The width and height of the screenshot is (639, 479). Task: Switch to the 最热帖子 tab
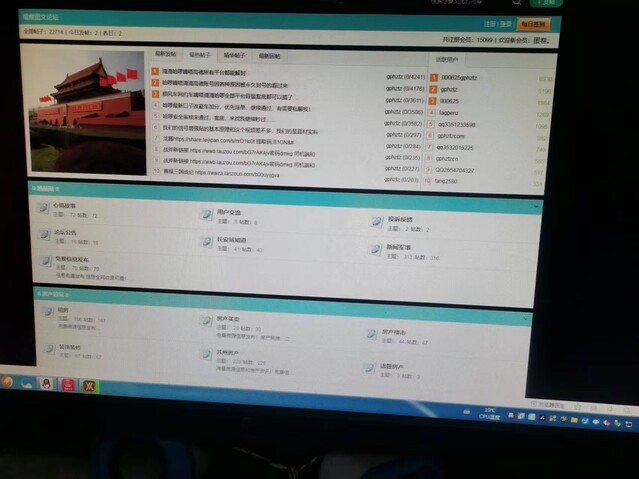pos(200,55)
